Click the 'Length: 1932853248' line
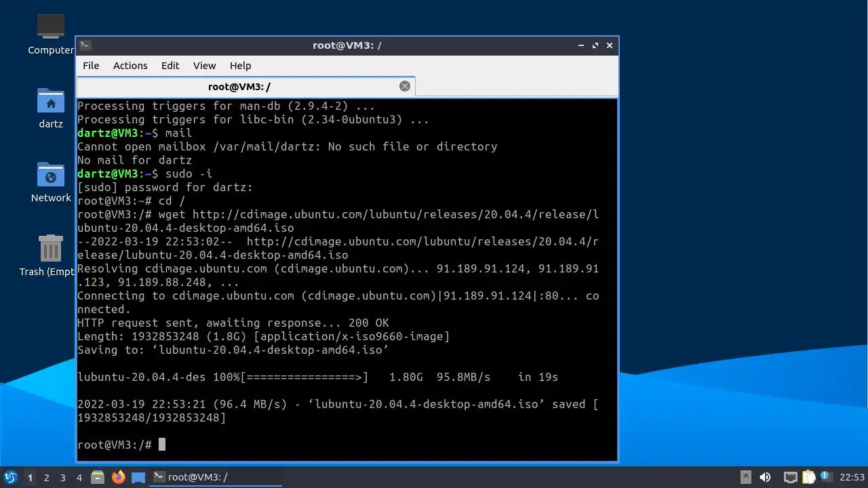The image size is (868, 488). (x=263, y=337)
